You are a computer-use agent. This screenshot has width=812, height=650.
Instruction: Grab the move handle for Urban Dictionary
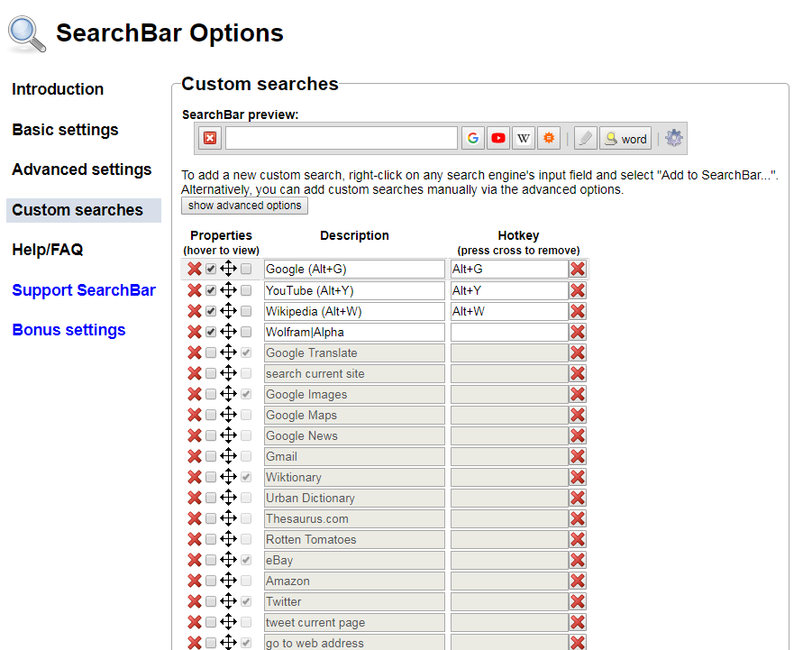[228, 498]
